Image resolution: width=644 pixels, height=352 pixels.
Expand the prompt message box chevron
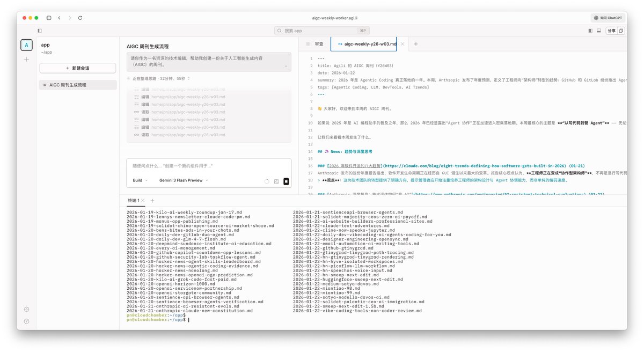[x=286, y=67]
